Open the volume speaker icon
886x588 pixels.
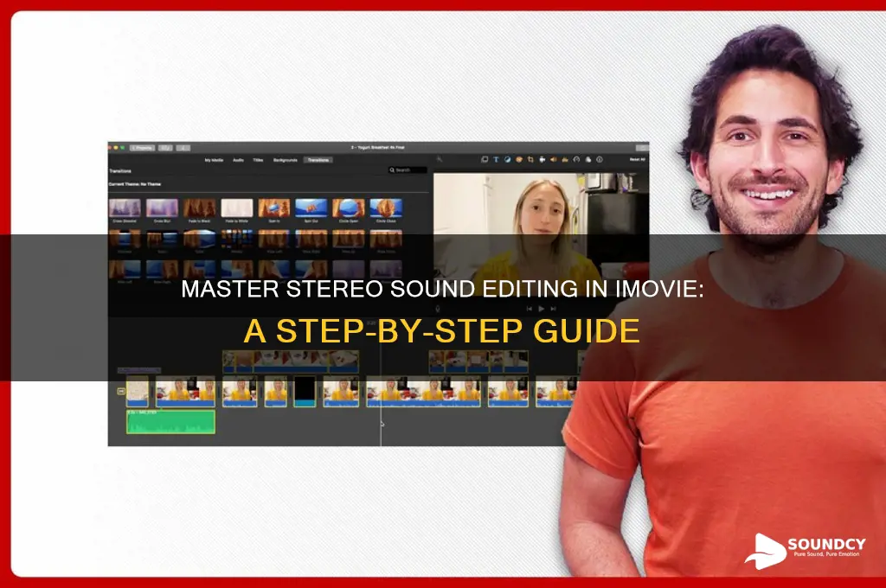pos(554,160)
